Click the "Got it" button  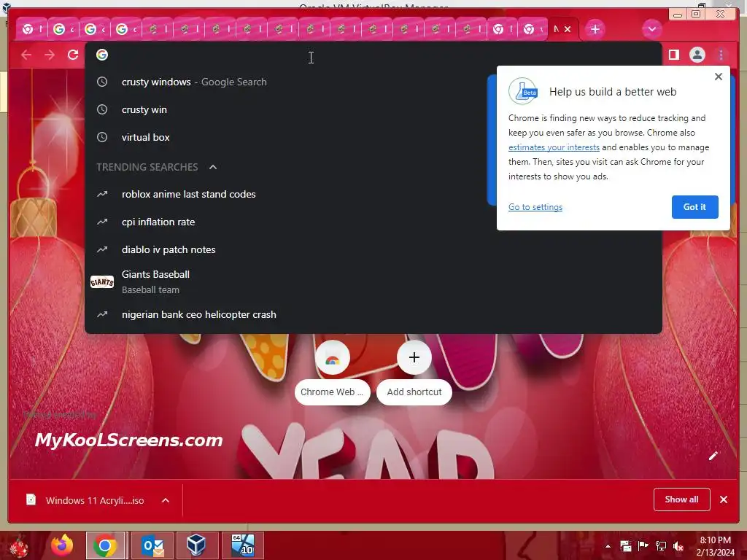click(694, 207)
